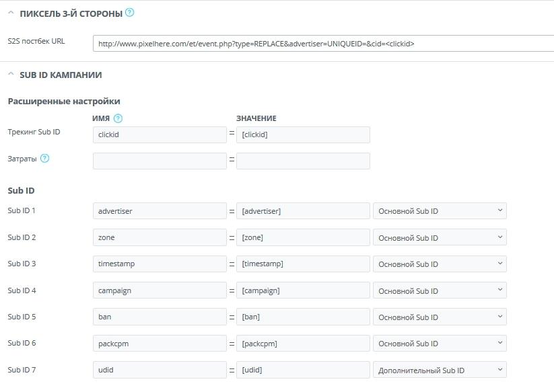This screenshot has height=392, width=554.
Task: Click the S2S постбек URL field
Action: [x=323, y=44]
